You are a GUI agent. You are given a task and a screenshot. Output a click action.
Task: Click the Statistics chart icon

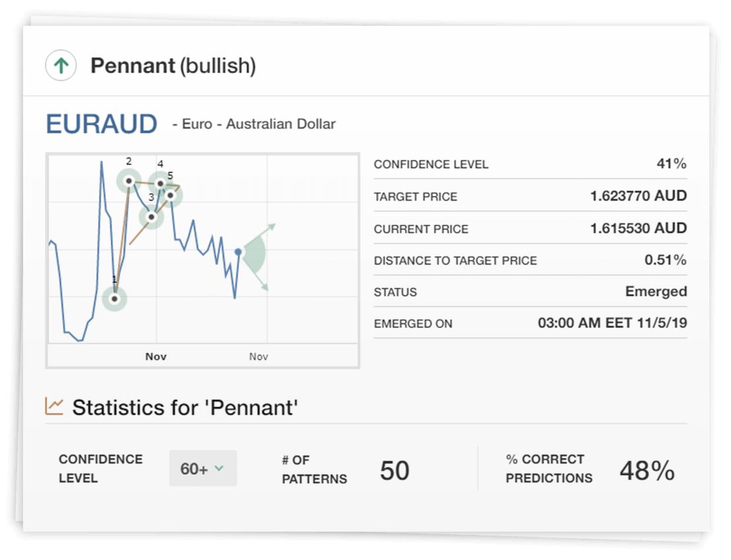tap(54, 406)
